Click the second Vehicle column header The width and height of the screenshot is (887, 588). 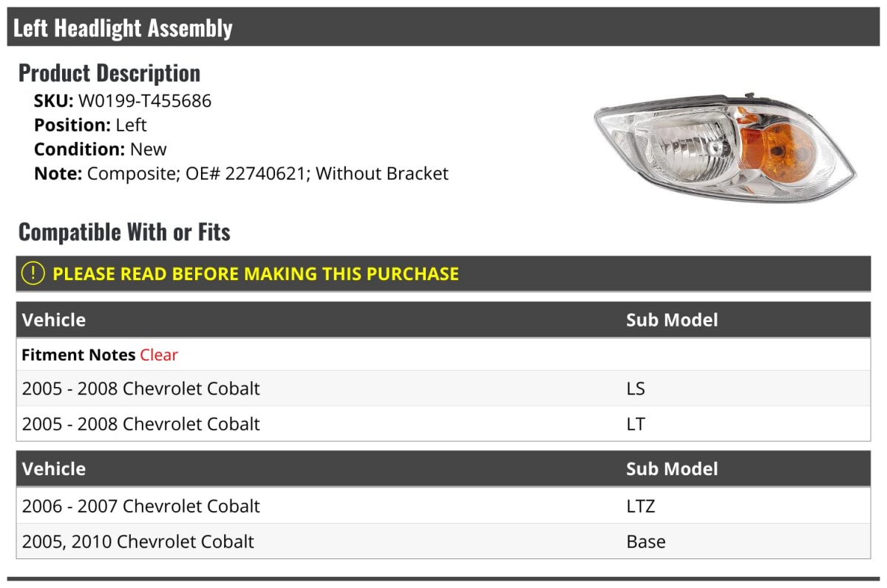tap(54, 469)
